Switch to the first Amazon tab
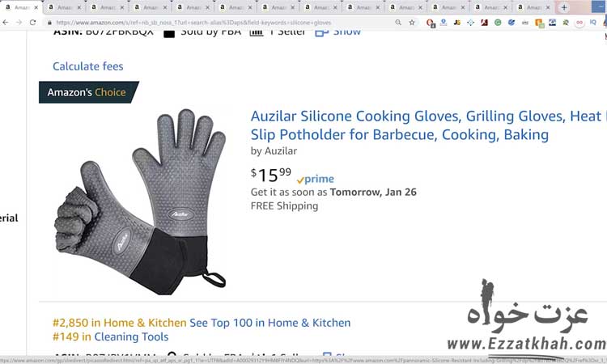This screenshot has width=607, height=364. [18, 7]
